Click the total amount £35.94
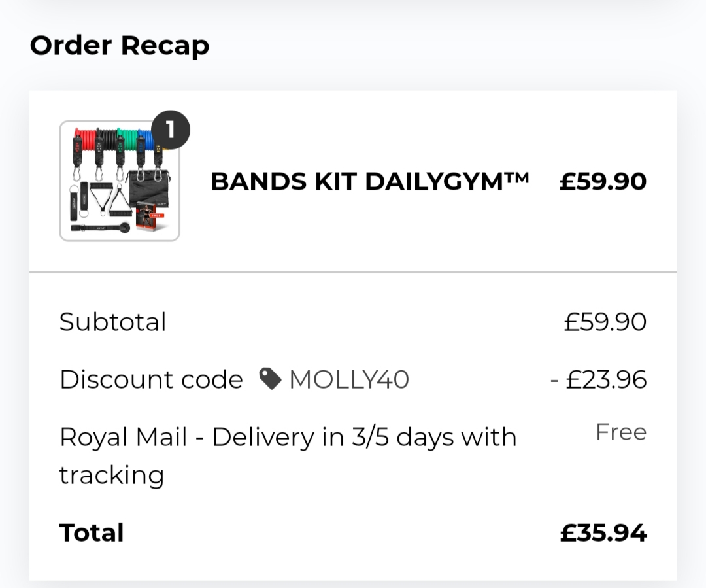The image size is (706, 588). [x=603, y=532]
